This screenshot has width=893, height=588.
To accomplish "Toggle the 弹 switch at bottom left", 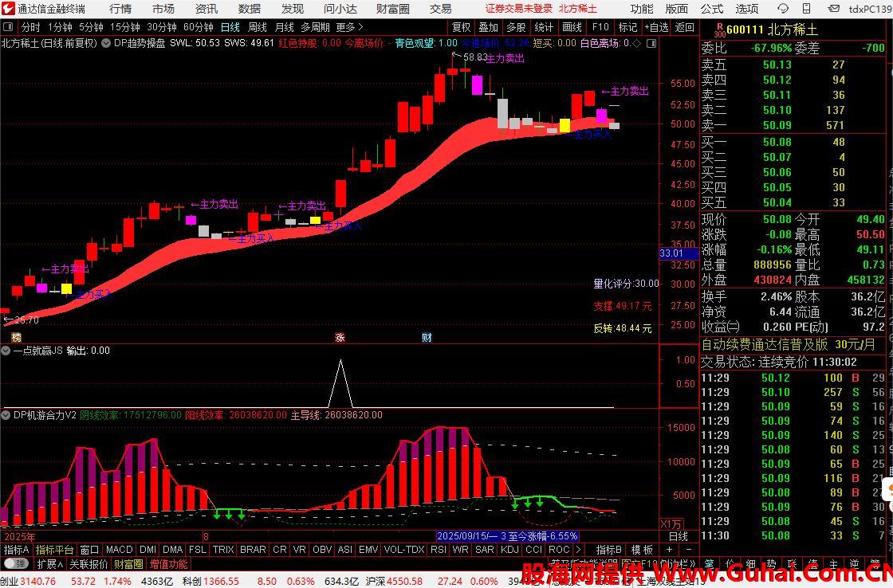I will coord(17,564).
